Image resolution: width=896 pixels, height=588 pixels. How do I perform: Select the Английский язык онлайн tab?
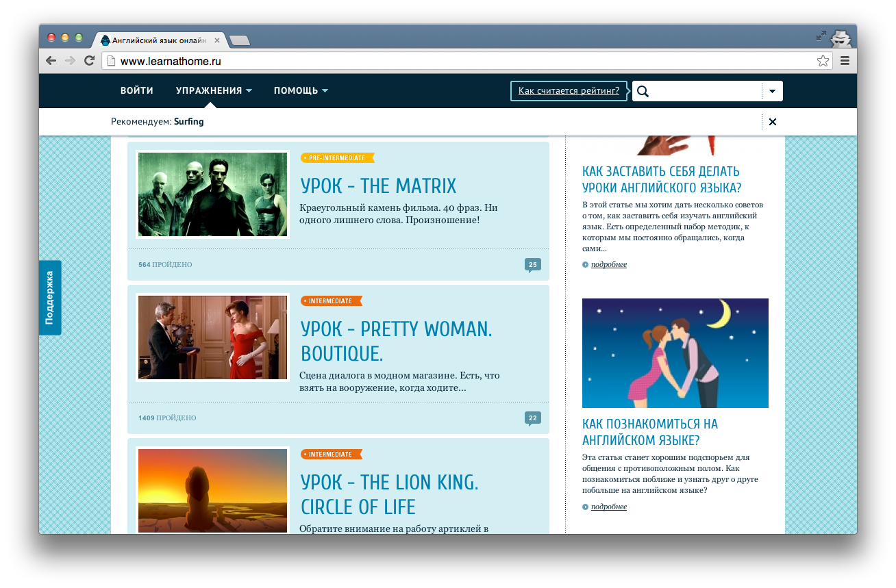click(x=160, y=40)
